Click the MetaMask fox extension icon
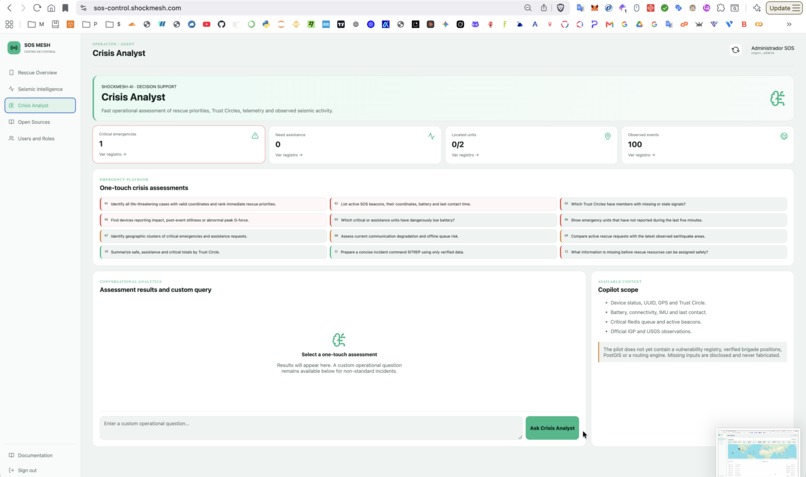Screen dimensions: 806x477 pos(594,8)
